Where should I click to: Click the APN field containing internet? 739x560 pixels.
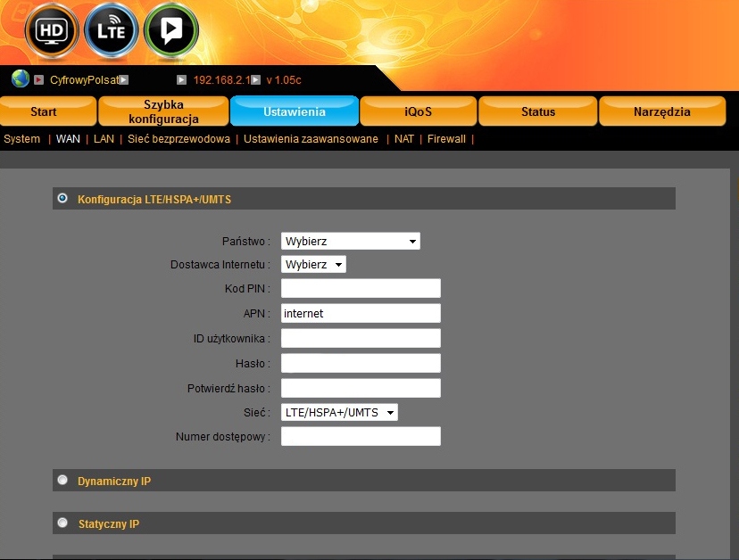[361, 313]
